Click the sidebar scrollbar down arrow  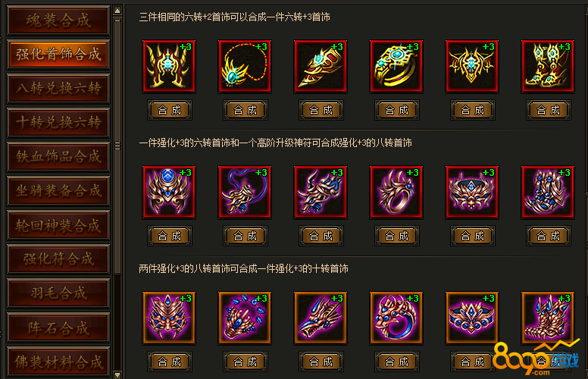(x=117, y=374)
